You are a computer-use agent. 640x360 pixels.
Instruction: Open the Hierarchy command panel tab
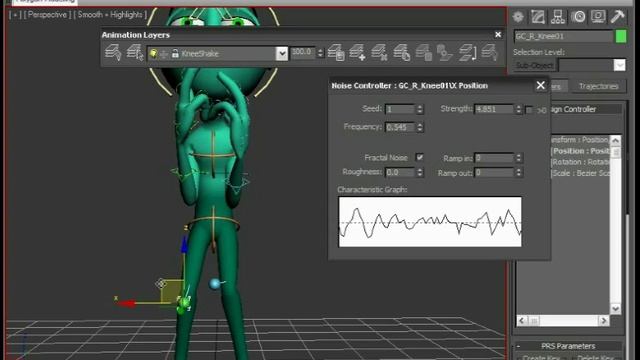pyautogui.click(x=558, y=17)
